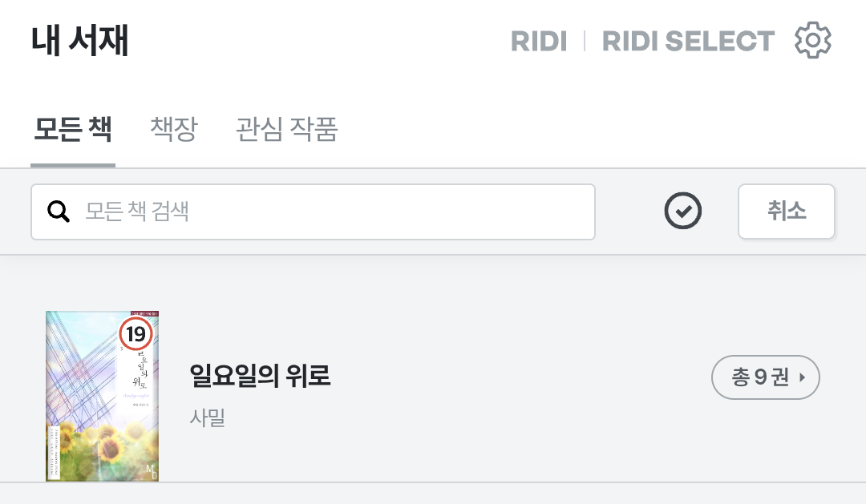Expand the 총 9권 series list

765,377
